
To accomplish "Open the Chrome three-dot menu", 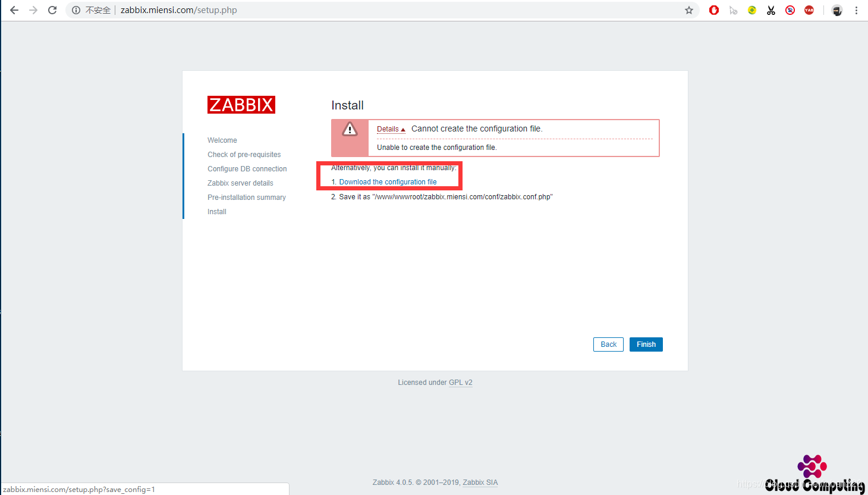I will [856, 10].
